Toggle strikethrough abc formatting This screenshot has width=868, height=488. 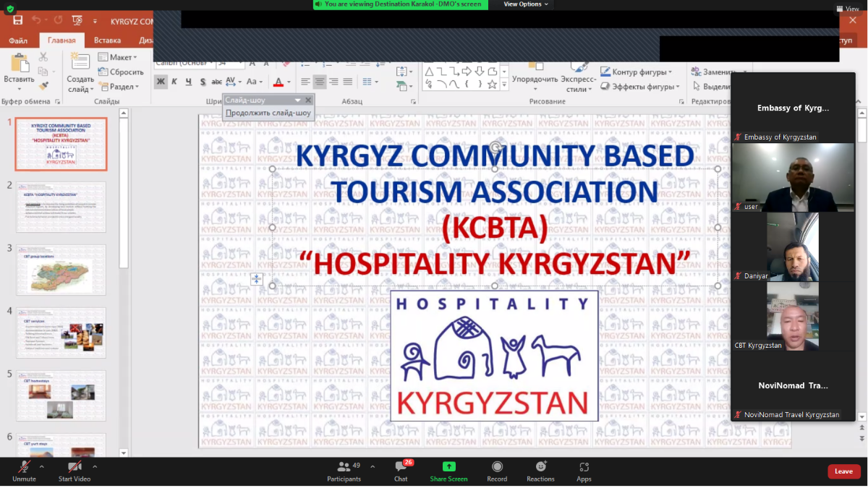pyautogui.click(x=216, y=82)
